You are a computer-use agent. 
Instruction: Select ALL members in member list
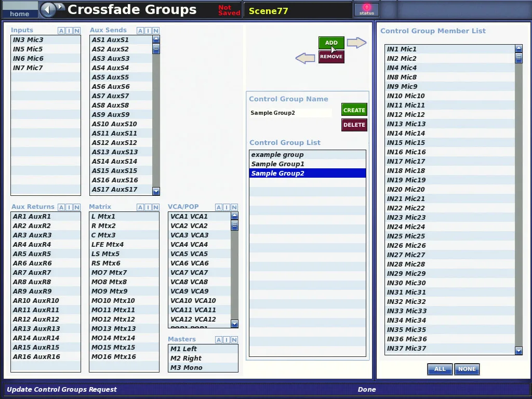tap(440, 369)
